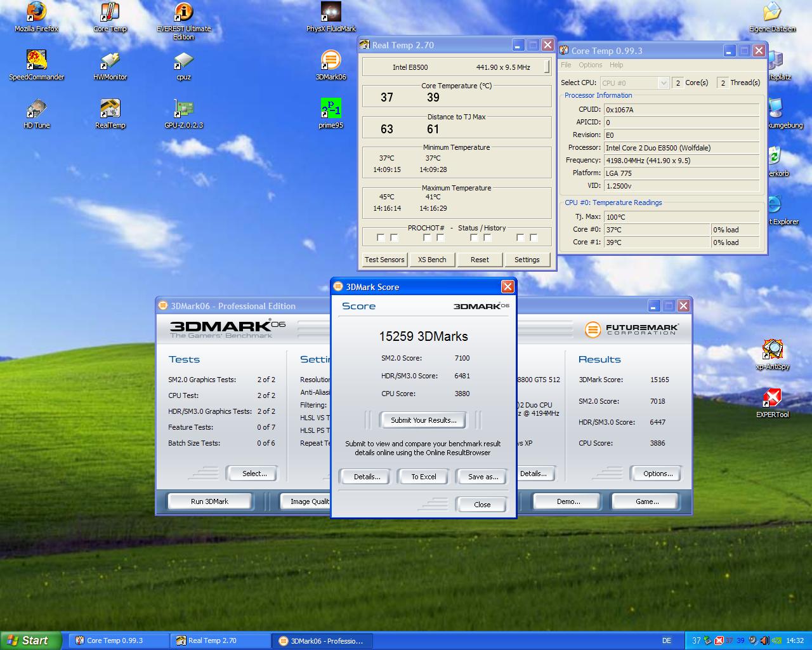
Task: Open Real Temp Settings
Action: pyautogui.click(x=527, y=260)
